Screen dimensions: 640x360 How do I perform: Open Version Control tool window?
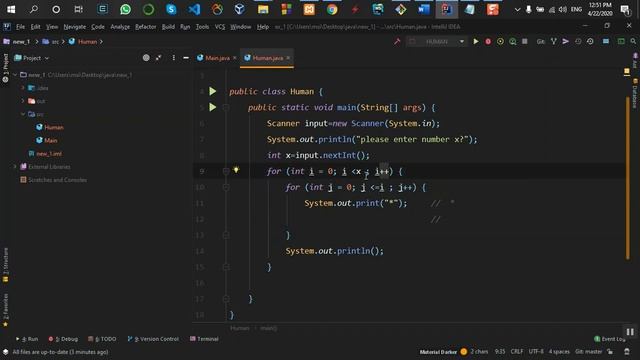153,339
